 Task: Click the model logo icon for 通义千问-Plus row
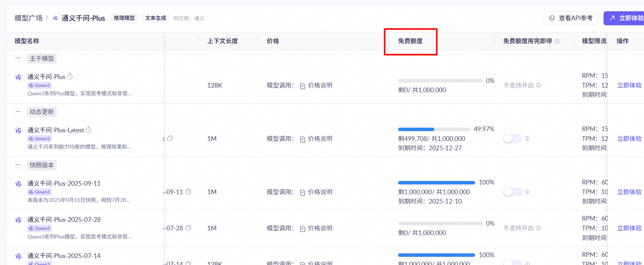[x=18, y=77]
